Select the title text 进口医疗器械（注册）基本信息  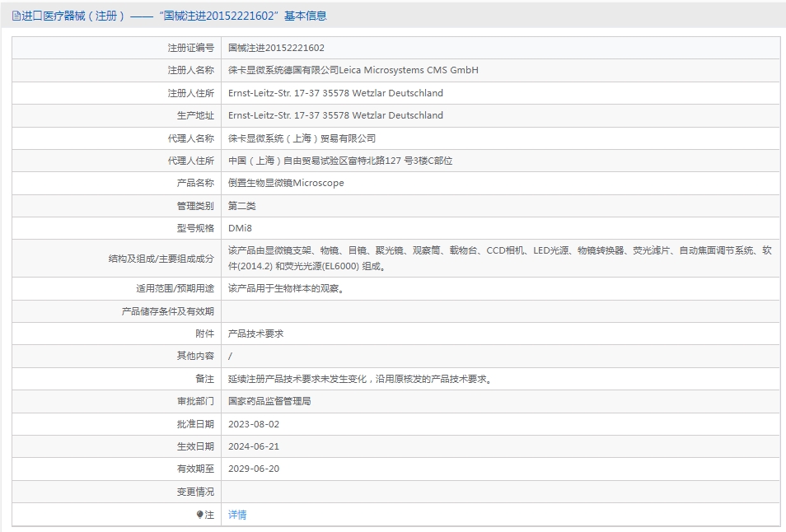(174, 16)
